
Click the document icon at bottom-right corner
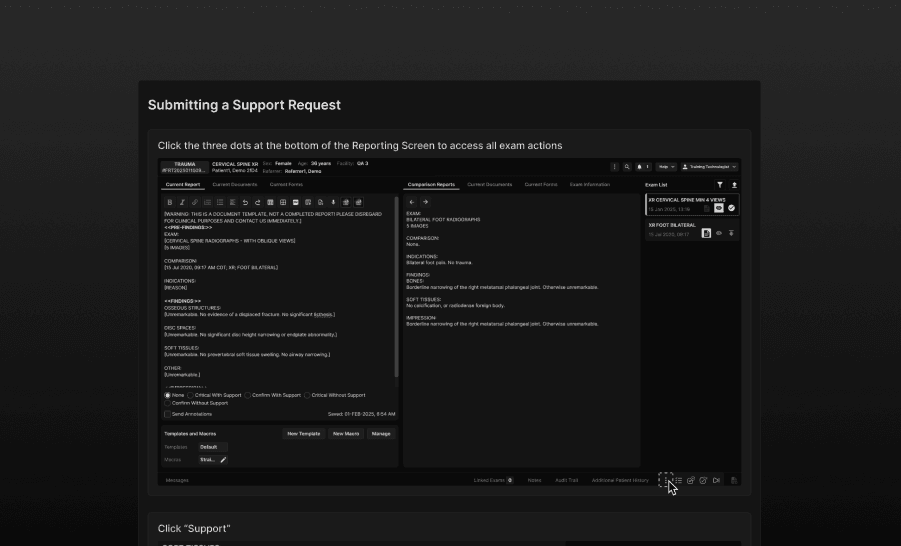[734, 480]
